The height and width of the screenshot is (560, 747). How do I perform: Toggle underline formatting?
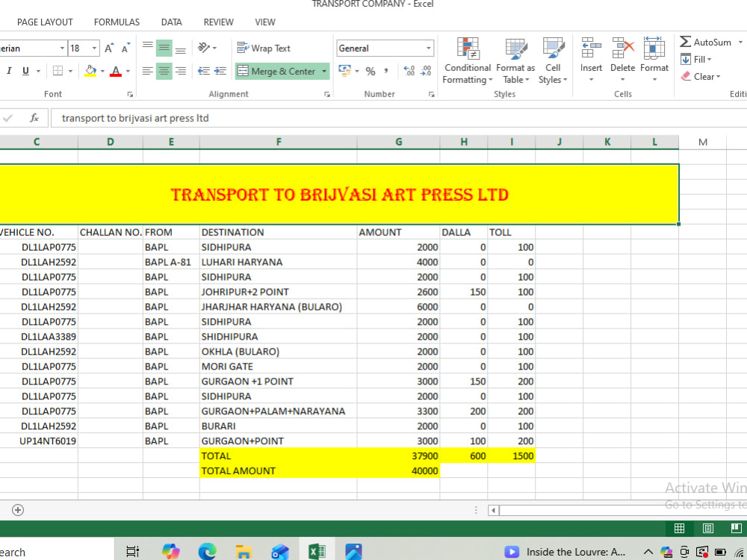pos(25,71)
